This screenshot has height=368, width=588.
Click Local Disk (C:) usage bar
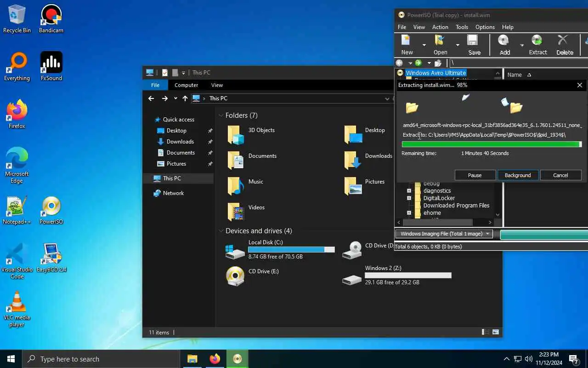291,250
